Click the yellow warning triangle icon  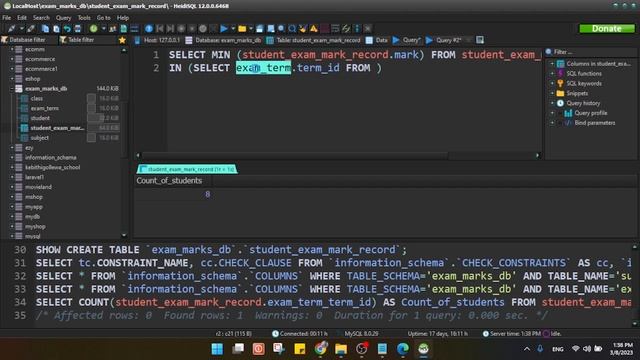313,29
